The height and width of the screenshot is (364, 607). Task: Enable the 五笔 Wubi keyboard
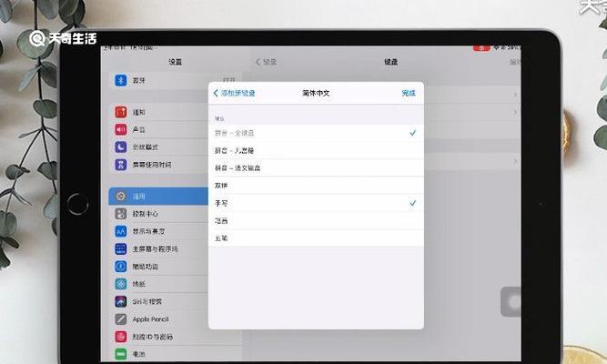[316, 238]
